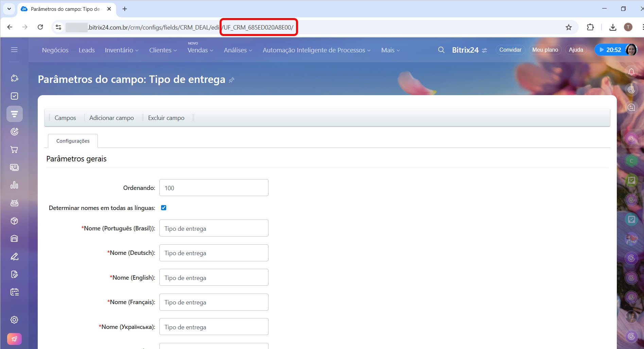
Task: Click the bar chart analytics sidebar icon
Action: point(14,185)
